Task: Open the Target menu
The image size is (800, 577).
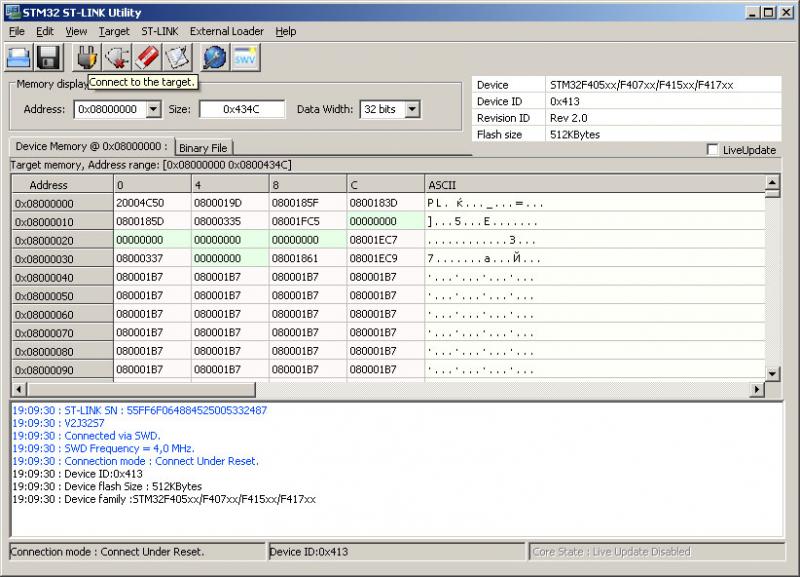Action: point(114,32)
